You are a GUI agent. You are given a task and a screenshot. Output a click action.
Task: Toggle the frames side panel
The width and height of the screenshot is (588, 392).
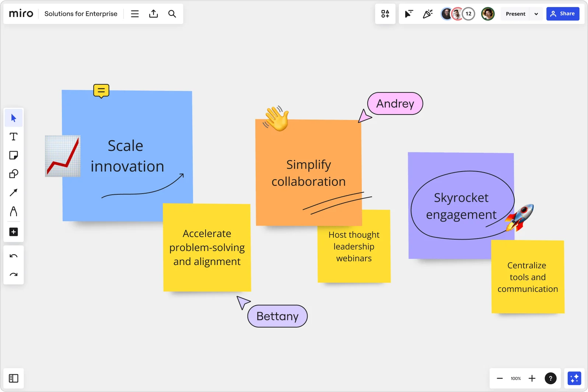click(x=14, y=378)
